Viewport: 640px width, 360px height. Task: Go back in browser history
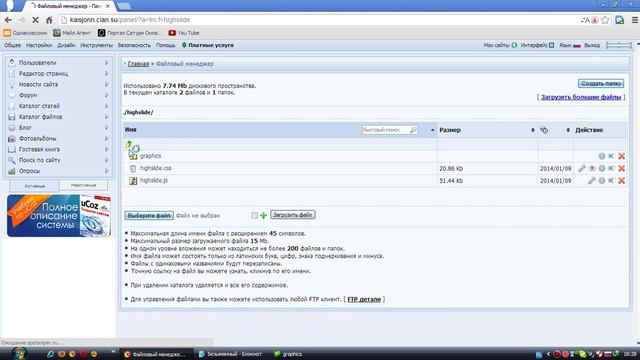[x=8, y=20]
